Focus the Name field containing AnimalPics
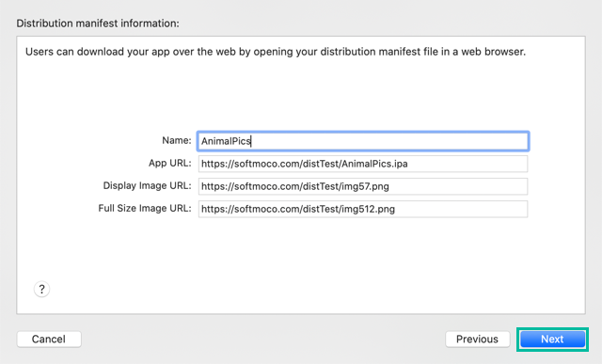Screen dimensions: 602x364 pyautogui.click(x=363, y=141)
